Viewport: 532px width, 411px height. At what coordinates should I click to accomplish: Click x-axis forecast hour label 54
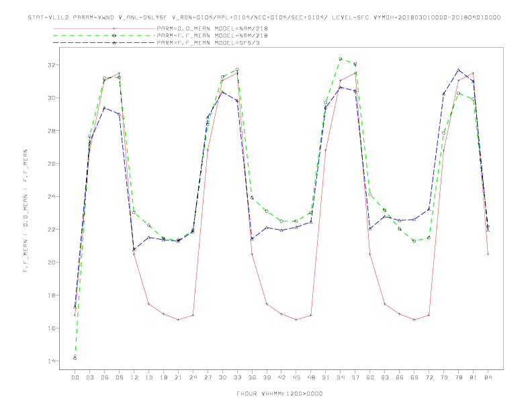[x=341, y=377]
